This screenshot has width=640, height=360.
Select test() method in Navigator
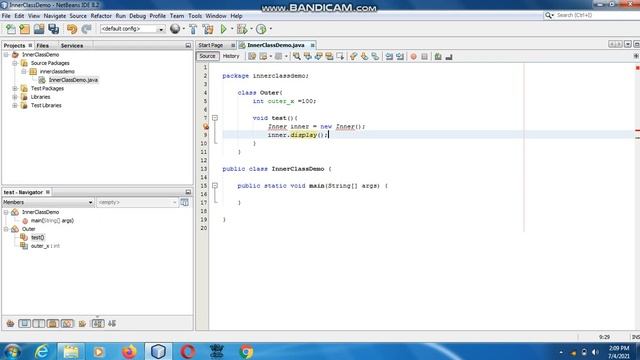(38, 238)
